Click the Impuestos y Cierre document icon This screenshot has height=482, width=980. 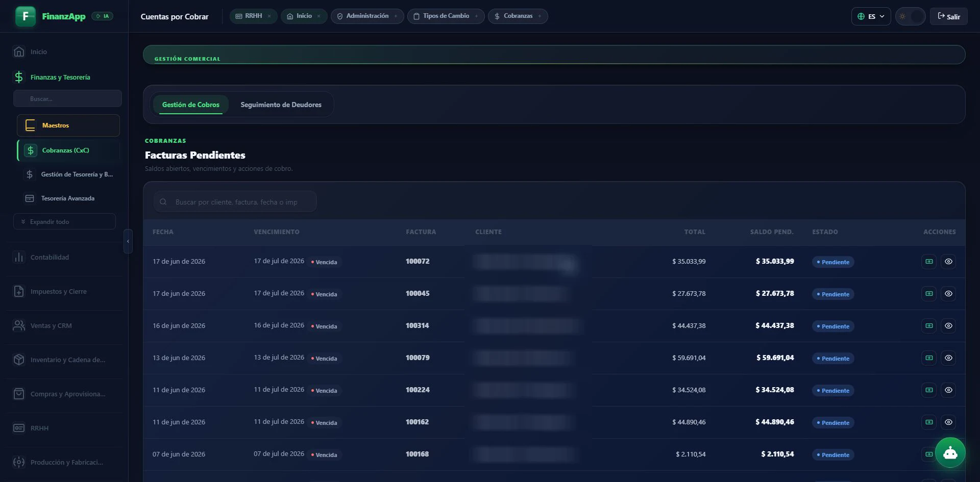[19, 291]
